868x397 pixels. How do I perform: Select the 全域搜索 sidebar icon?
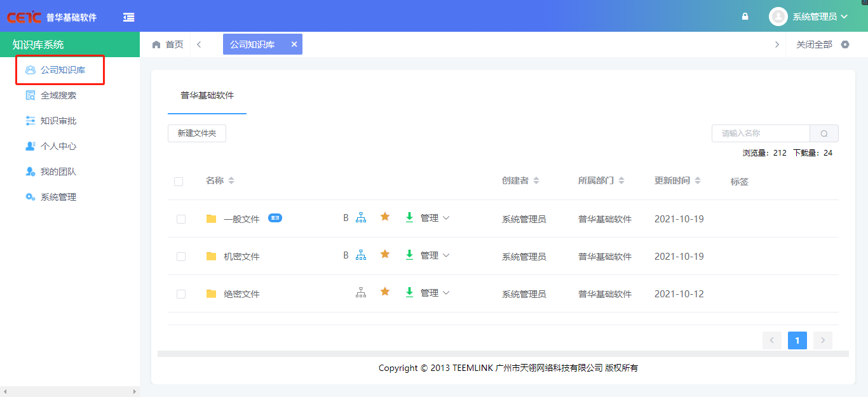[30, 95]
